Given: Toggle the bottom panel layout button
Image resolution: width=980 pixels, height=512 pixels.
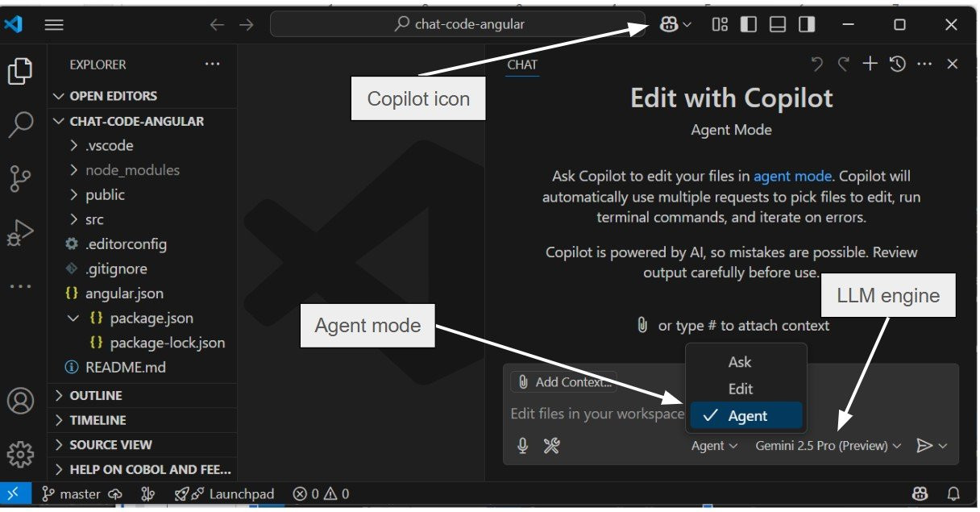Looking at the screenshot, I should tap(777, 24).
